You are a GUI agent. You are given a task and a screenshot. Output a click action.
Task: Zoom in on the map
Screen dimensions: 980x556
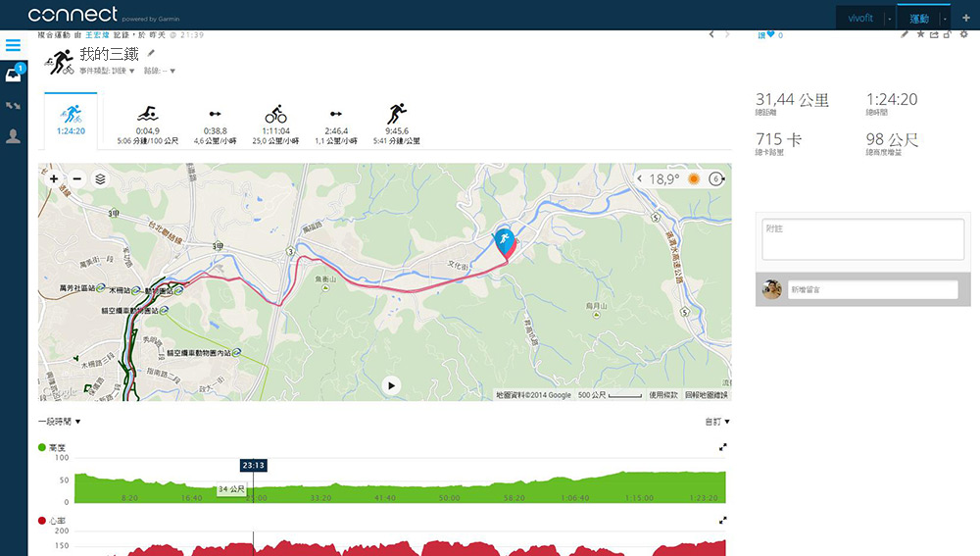pyautogui.click(x=54, y=178)
